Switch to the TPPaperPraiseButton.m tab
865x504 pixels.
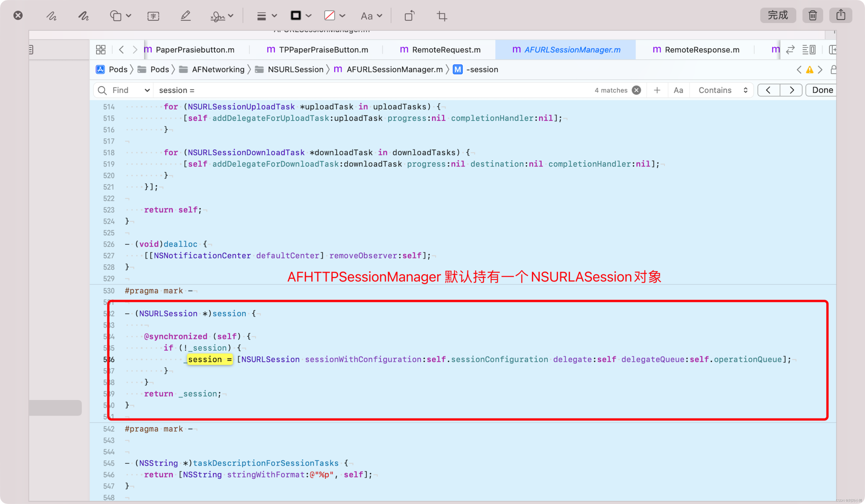pyautogui.click(x=317, y=50)
